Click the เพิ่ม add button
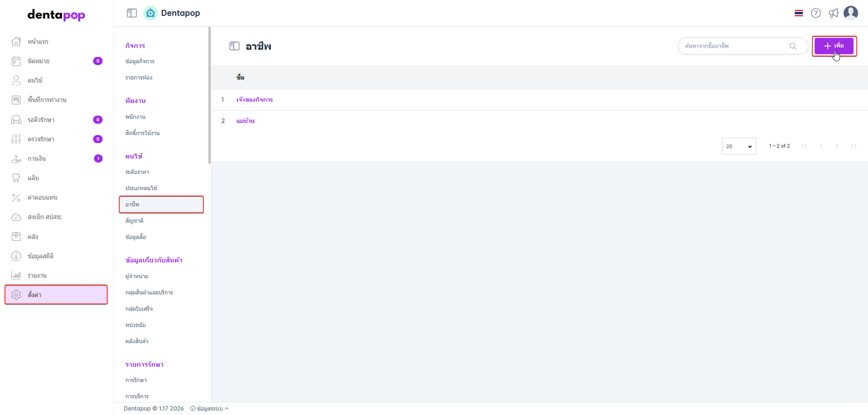868x415 pixels. pyautogui.click(x=834, y=46)
